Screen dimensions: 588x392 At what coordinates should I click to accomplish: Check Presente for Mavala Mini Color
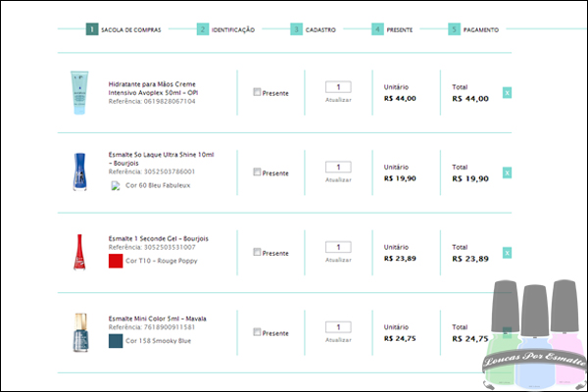click(x=257, y=332)
